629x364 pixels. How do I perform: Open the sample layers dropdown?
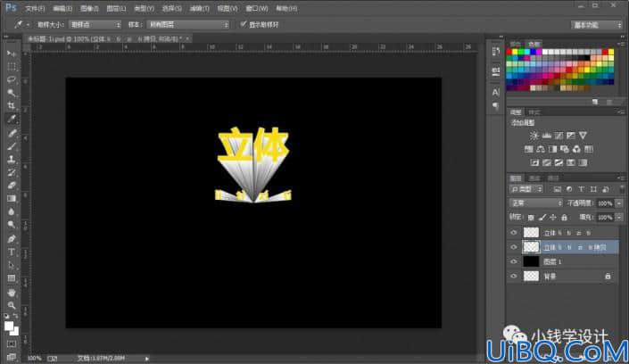point(187,24)
